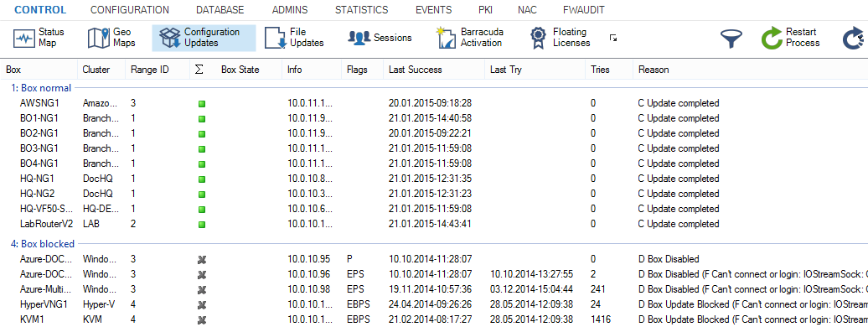
Task: Open Floating Licenses view
Action: 560,38
